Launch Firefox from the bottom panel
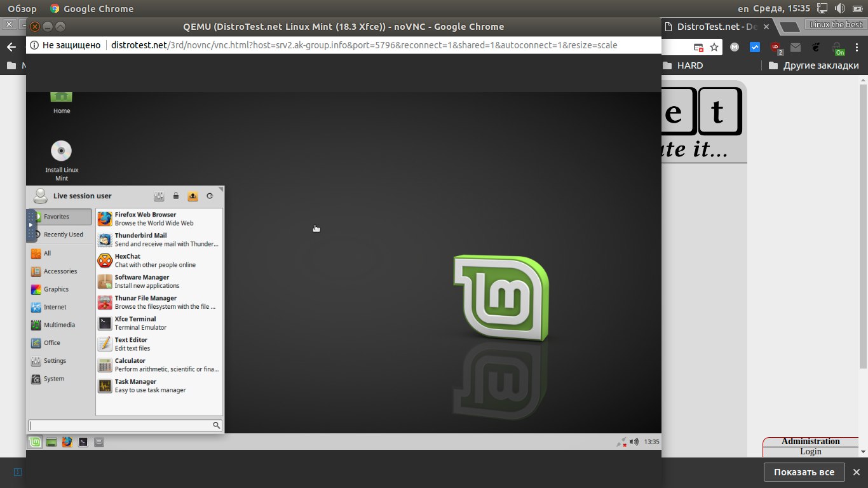The width and height of the screenshot is (868, 488). coord(67,442)
